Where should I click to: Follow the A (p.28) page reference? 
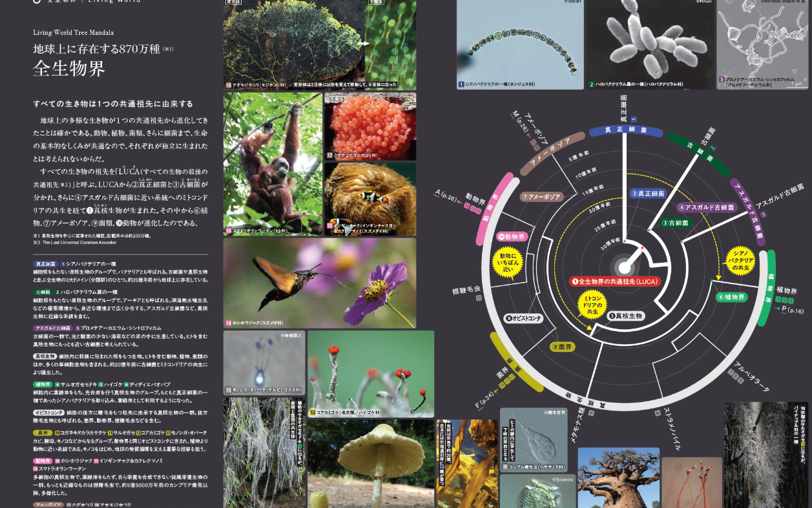tap(445, 194)
